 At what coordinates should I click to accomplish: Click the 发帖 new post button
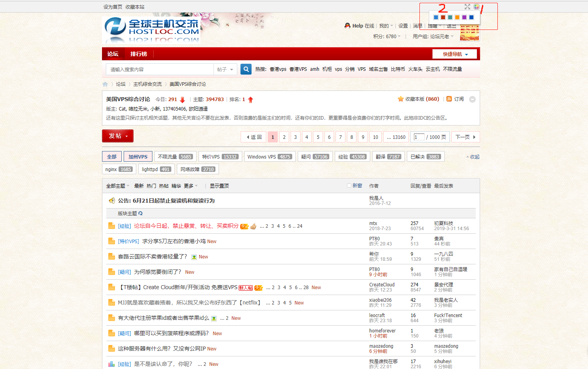[x=118, y=136]
